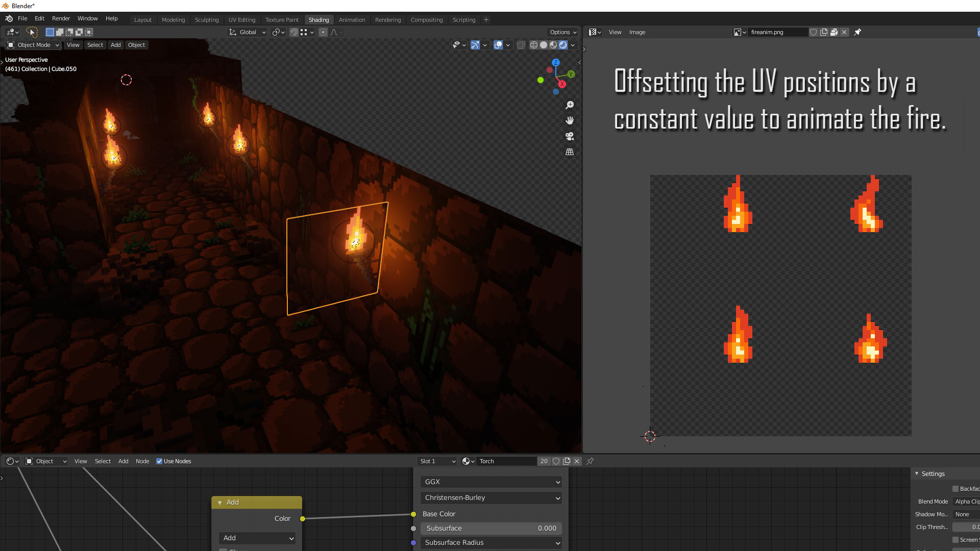Uncheck the Use Nodes checkbox
980x551 pixels.
tap(159, 461)
